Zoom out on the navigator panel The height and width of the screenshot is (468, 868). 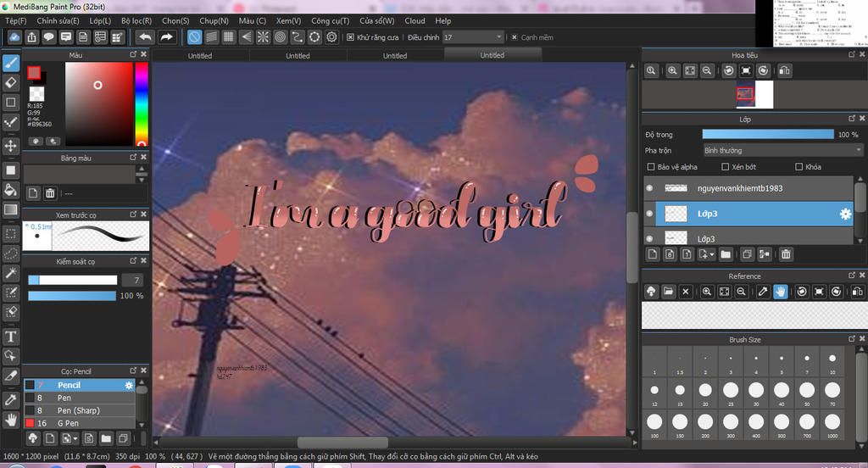coord(707,70)
